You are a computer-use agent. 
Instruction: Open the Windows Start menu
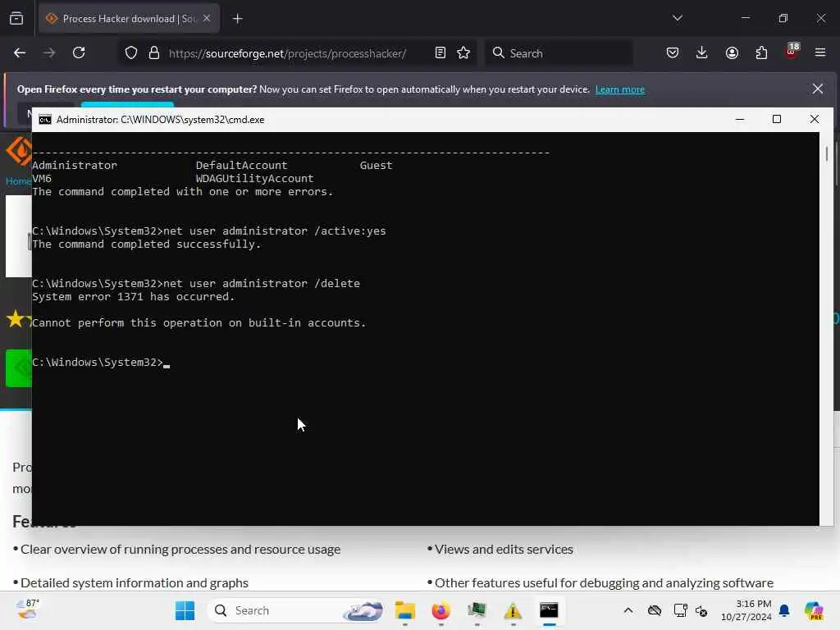185,610
